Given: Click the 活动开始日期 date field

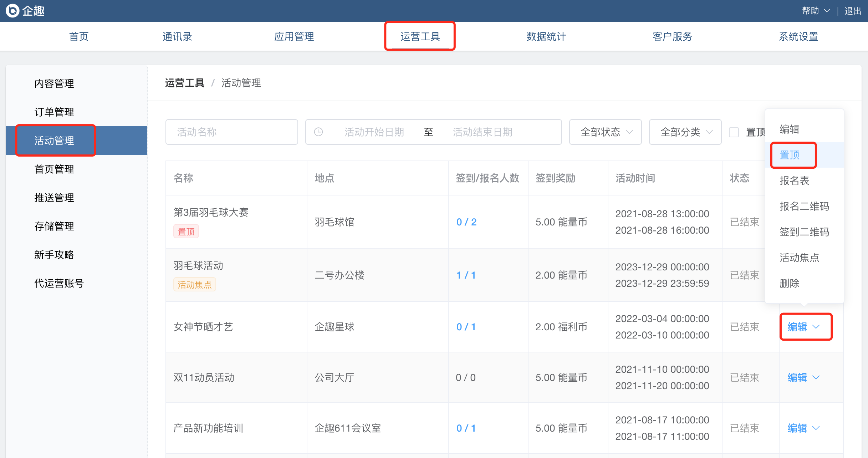Looking at the screenshot, I should click(374, 132).
